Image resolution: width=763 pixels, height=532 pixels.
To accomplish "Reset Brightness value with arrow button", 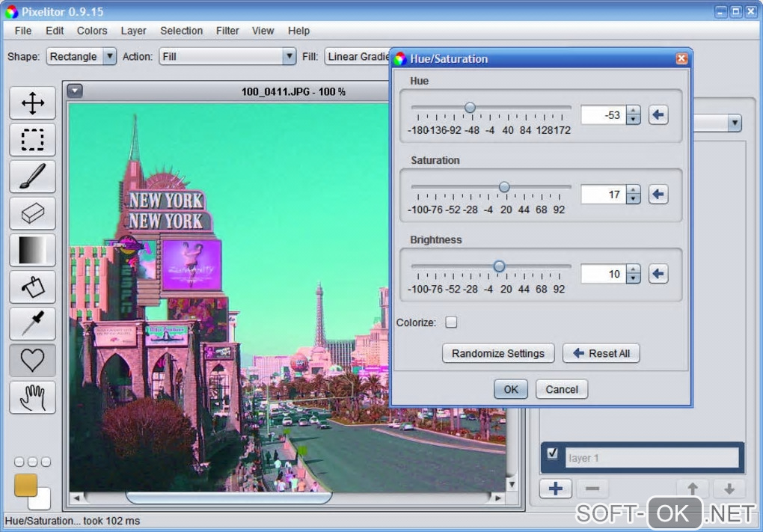I will coord(658,274).
